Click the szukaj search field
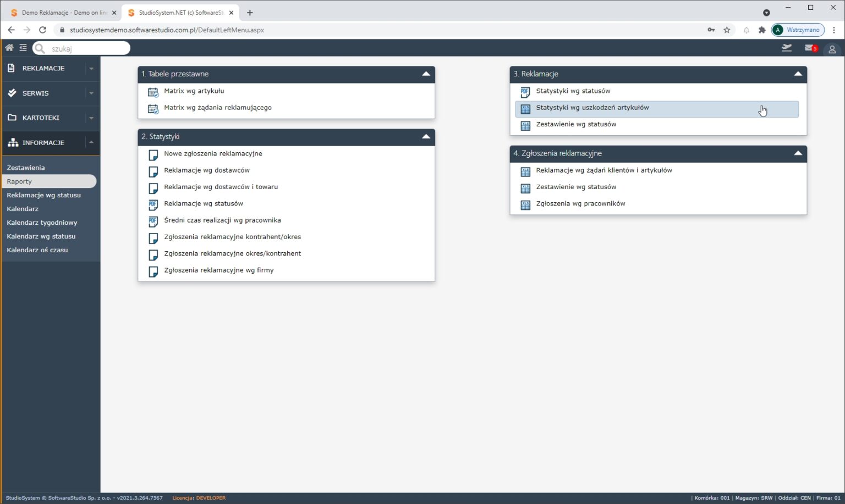The width and height of the screenshot is (845, 504). click(x=87, y=48)
